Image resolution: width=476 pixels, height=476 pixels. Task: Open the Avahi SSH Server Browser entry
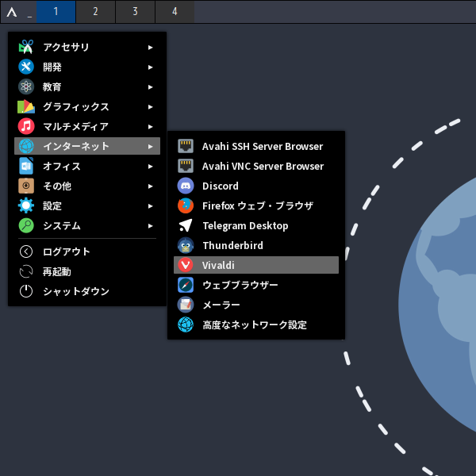point(256,146)
